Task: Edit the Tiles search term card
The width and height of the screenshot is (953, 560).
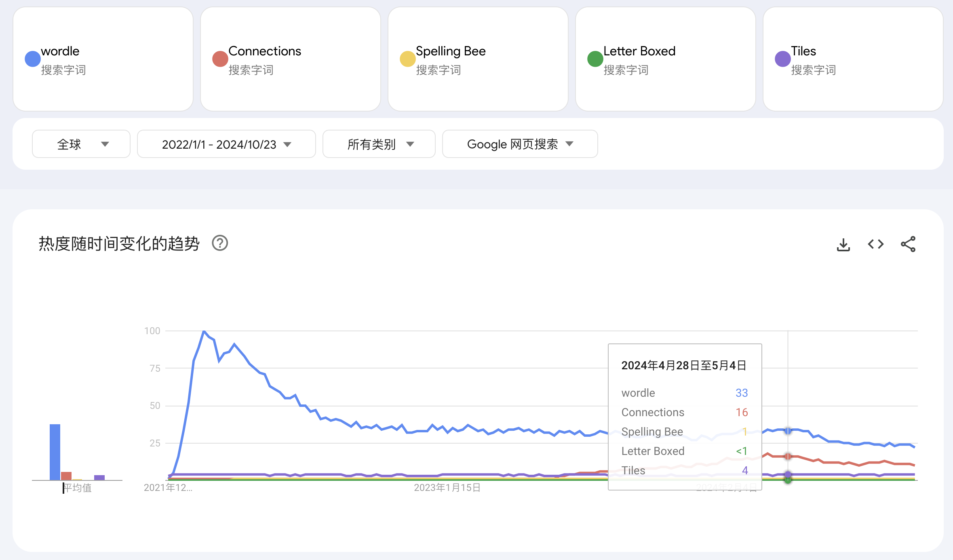Action: 853,59
